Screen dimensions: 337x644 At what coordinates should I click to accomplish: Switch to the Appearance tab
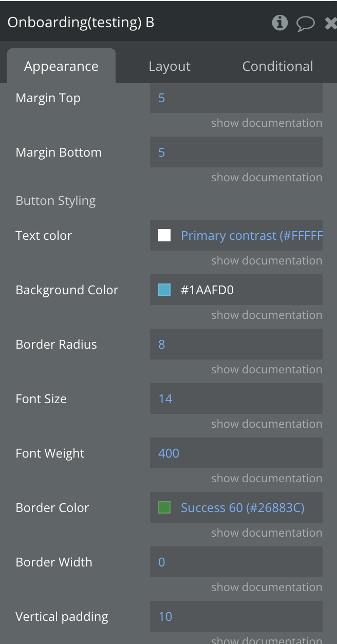click(61, 66)
